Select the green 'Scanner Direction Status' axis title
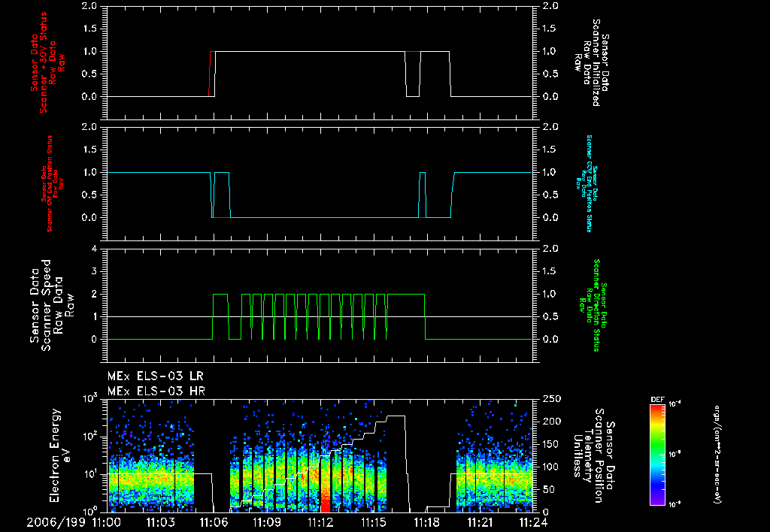The height and width of the screenshot is (532, 770). pos(593,305)
